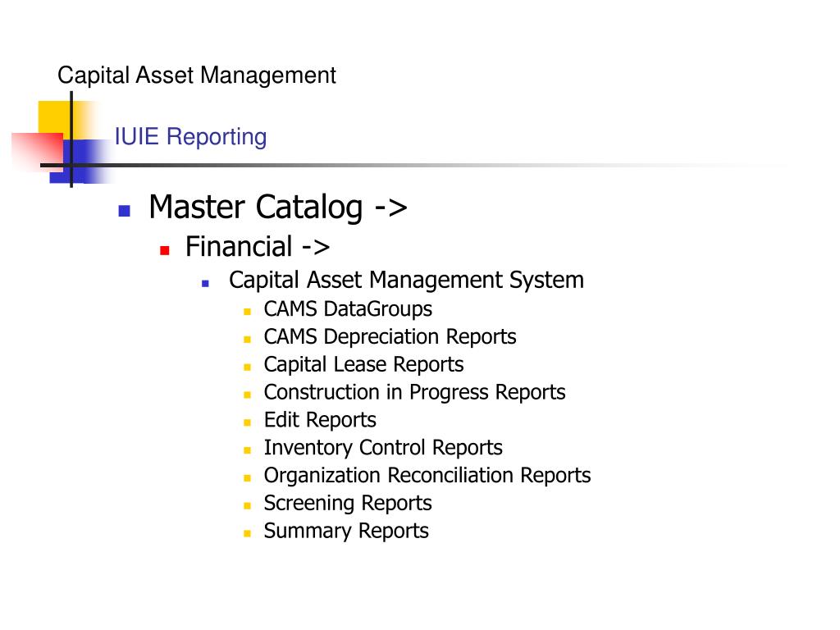Select the 'Capital Asset Management' header text
840x630 pixels.
pyautogui.click(x=197, y=75)
